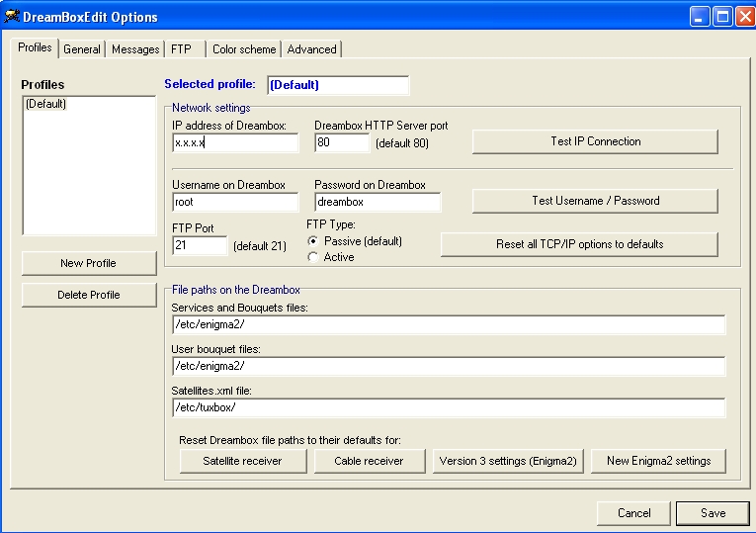
Task: Click the DreamBoxEdit title bar icon
Action: coord(12,16)
